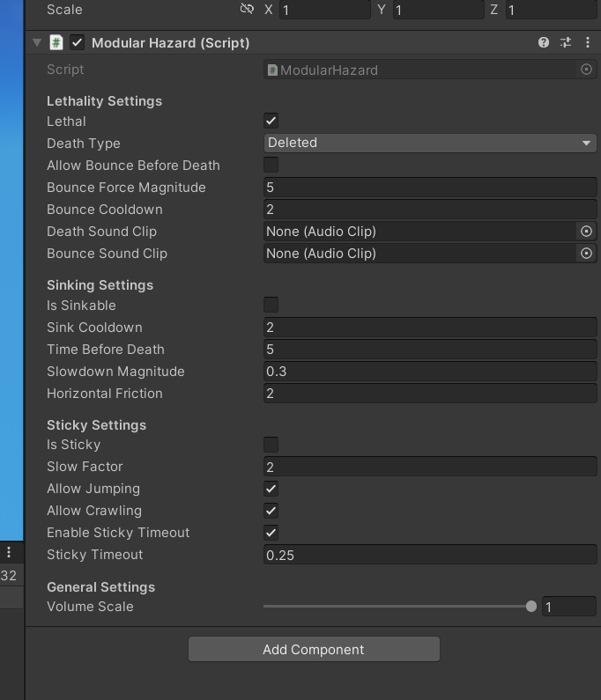Screen dimensions: 601x700
Task: Click the Sticky Settings heading
Action: coord(96,425)
